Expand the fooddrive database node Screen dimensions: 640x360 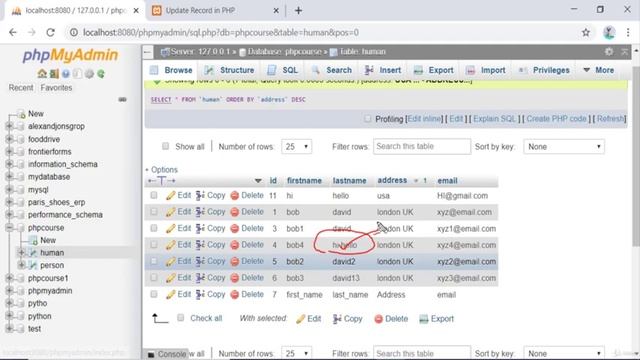[9, 139]
